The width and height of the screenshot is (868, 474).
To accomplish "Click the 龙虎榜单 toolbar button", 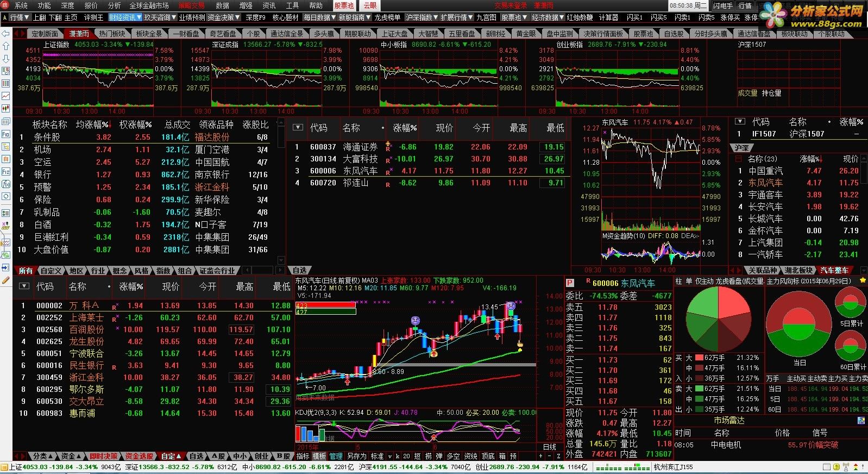I will 387,17.
